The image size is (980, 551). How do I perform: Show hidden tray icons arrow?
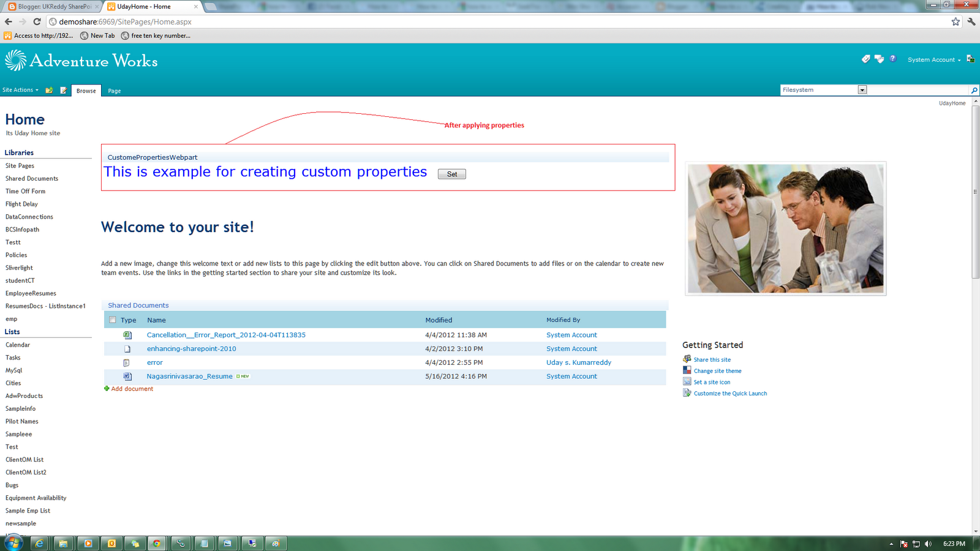tap(891, 544)
